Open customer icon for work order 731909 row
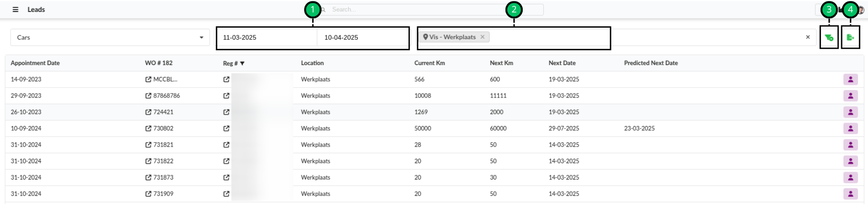This screenshot has height=204, width=868. 850,194
